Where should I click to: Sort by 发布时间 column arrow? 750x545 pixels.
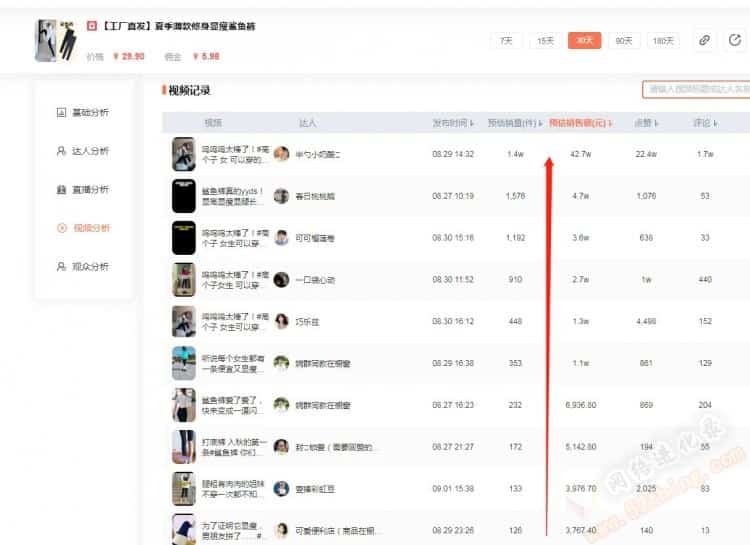point(472,123)
